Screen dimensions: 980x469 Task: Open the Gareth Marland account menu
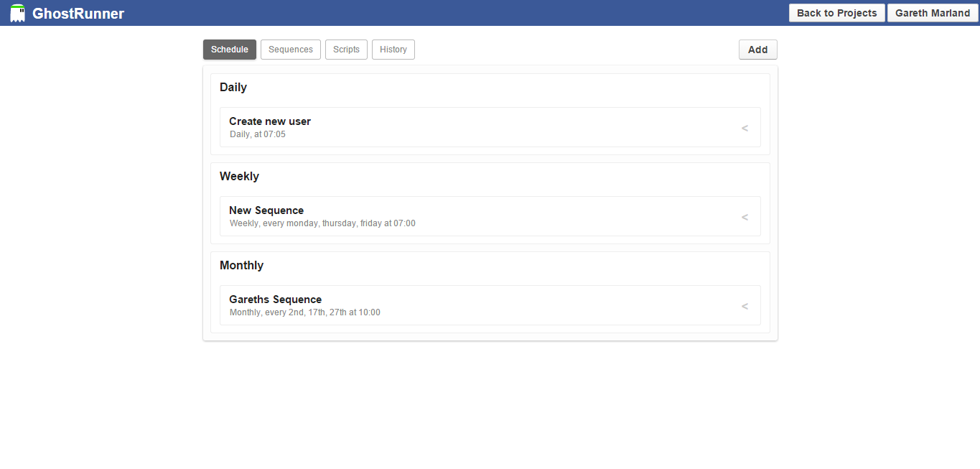pos(932,12)
